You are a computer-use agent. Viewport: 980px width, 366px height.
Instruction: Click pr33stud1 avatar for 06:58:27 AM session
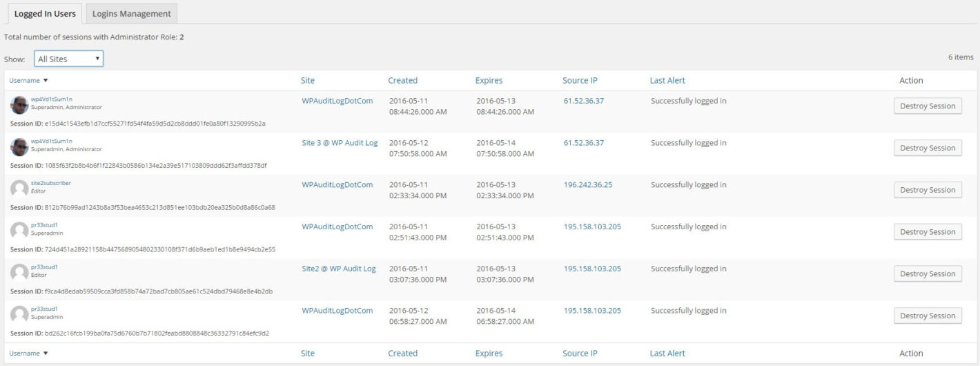(x=19, y=316)
